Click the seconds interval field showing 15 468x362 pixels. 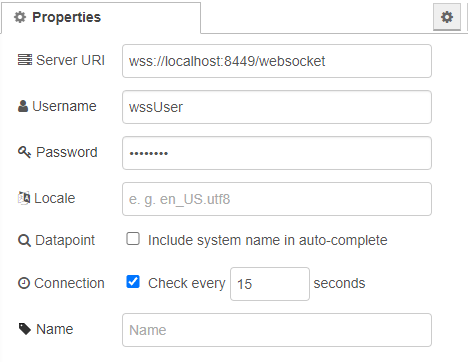[270, 284]
